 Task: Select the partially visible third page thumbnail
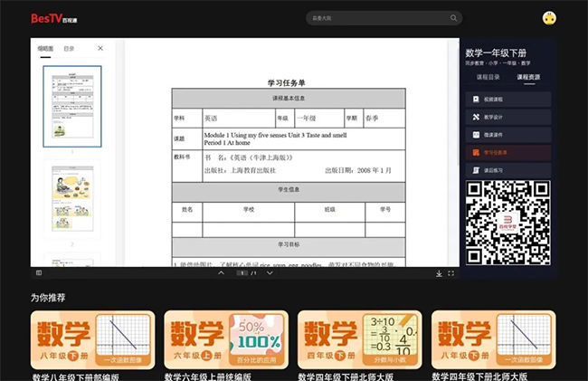tap(72, 261)
